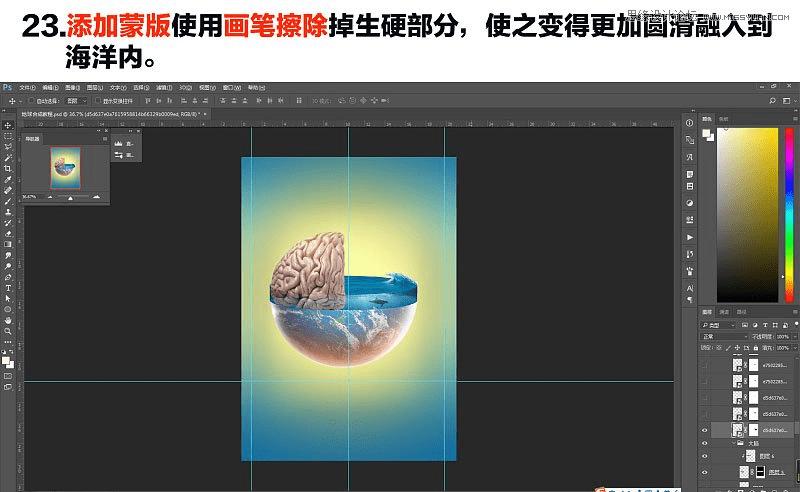The image size is (800, 492).
Task: Select the Eraser tool
Action: (8, 234)
